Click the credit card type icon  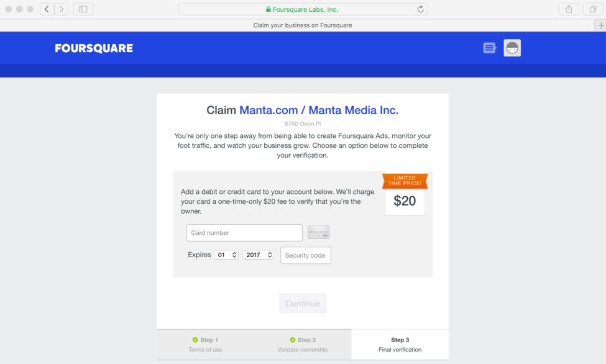[318, 232]
